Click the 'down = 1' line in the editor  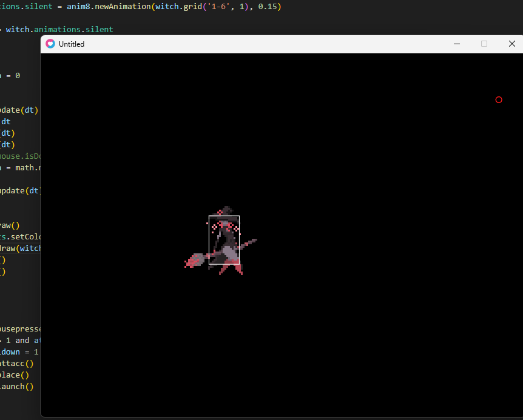click(19, 352)
